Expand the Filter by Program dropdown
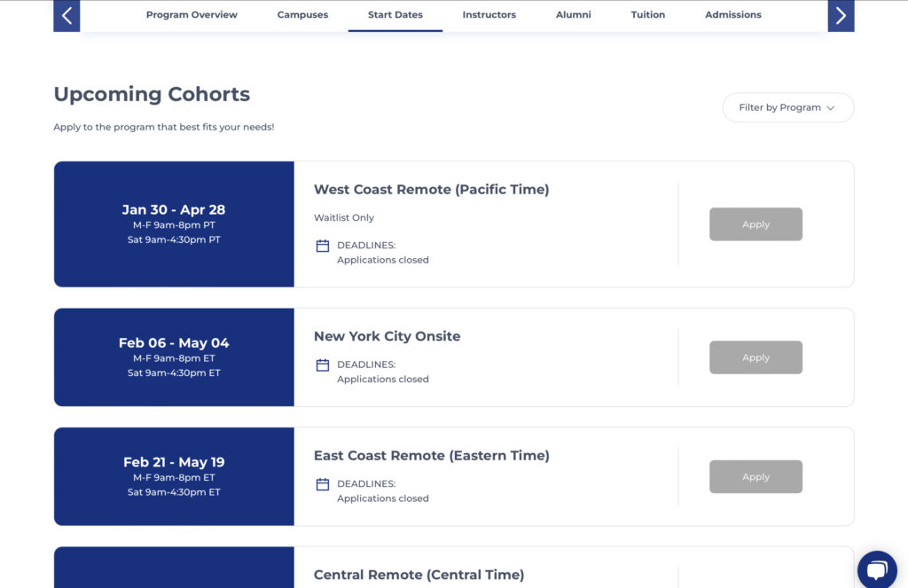The image size is (908, 588). pos(787,107)
